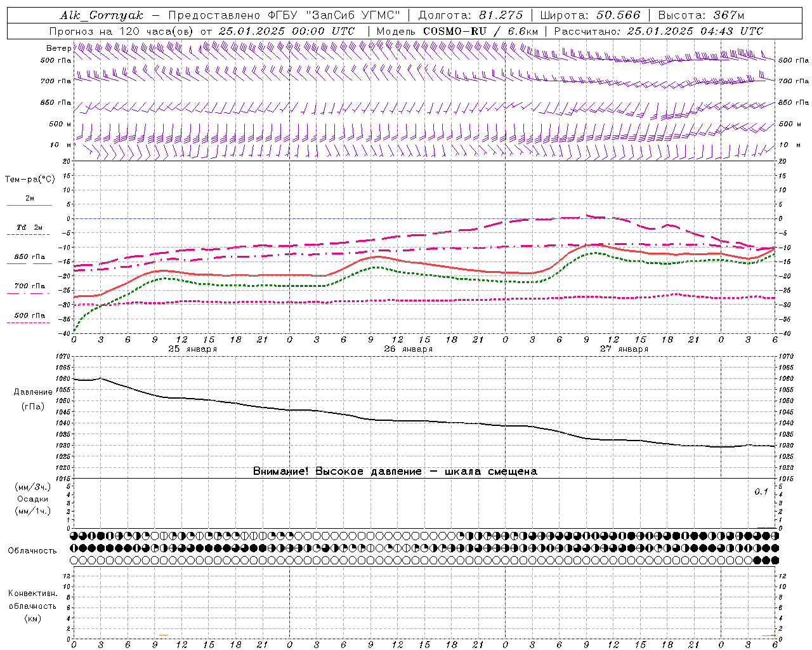Click the "Тем-ра(°C)" temperature axis title

(30, 179)
